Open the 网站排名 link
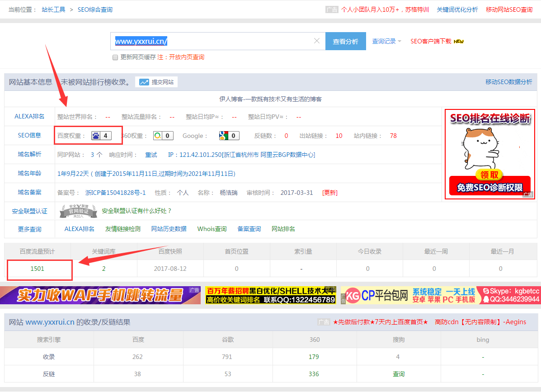The image size is (541, 392). (283, 229)
